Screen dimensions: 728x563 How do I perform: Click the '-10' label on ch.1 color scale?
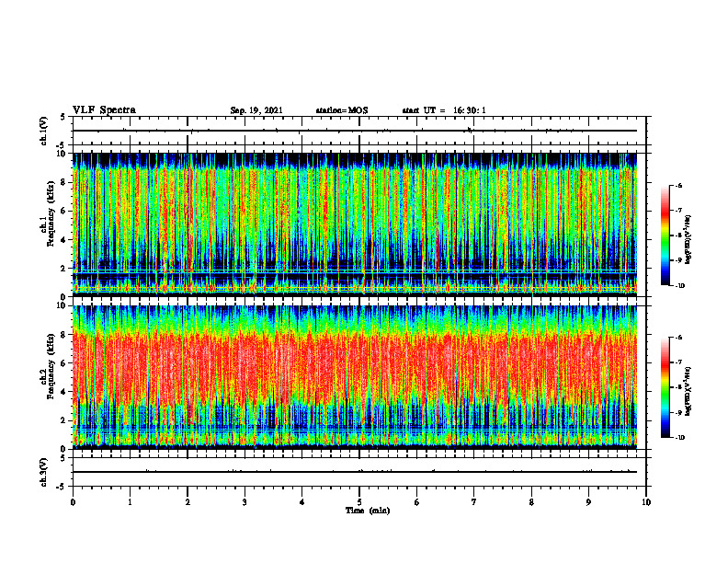pos(680,286)
